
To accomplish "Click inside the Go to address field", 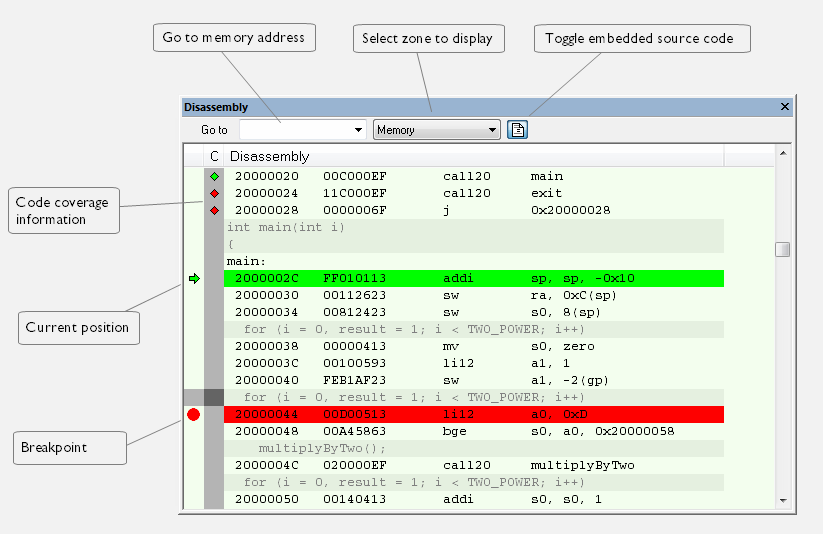I will (296, 130).
